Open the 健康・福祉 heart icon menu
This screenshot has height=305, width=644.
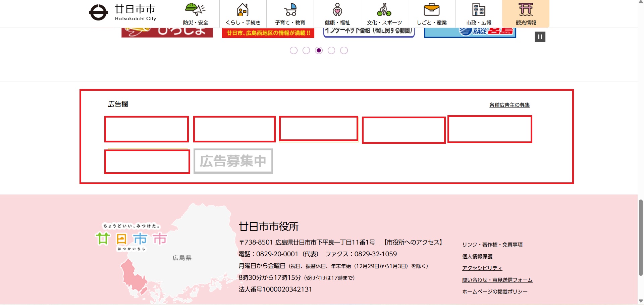(x=337, y=14)
